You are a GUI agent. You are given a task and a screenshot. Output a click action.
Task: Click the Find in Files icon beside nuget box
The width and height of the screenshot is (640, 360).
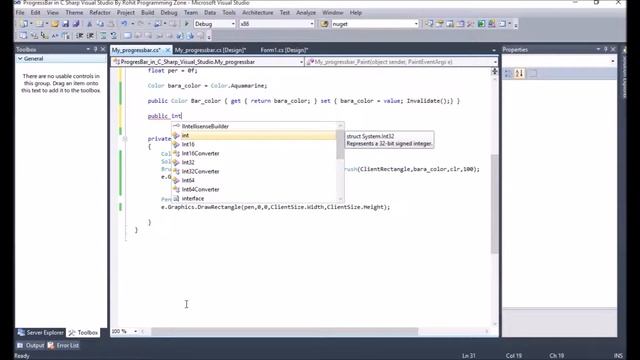click(x=324, y=24)
